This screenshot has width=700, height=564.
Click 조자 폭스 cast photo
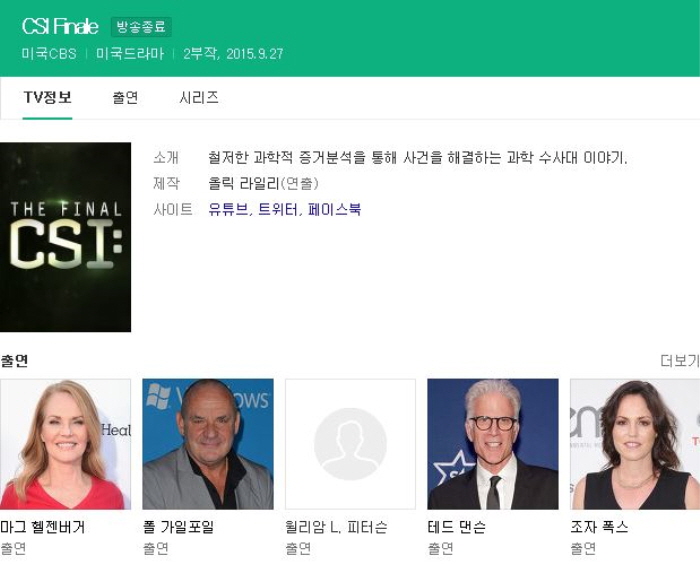point(634,444)
